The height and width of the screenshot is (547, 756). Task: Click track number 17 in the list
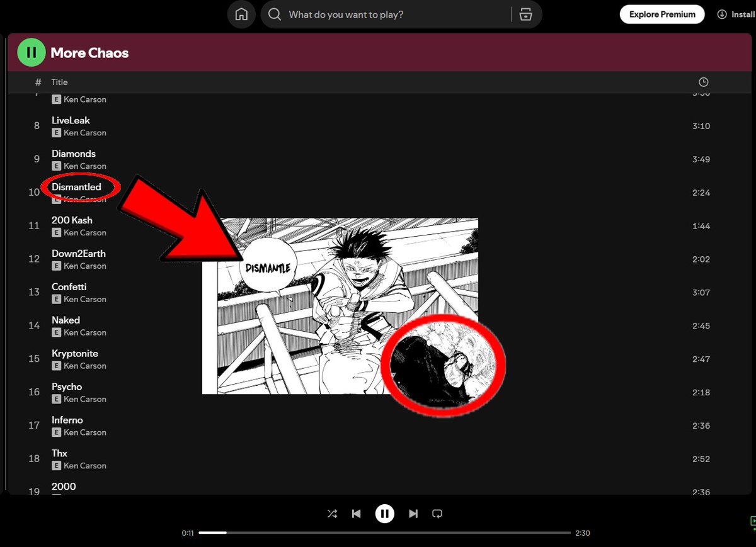coord(34,426)
